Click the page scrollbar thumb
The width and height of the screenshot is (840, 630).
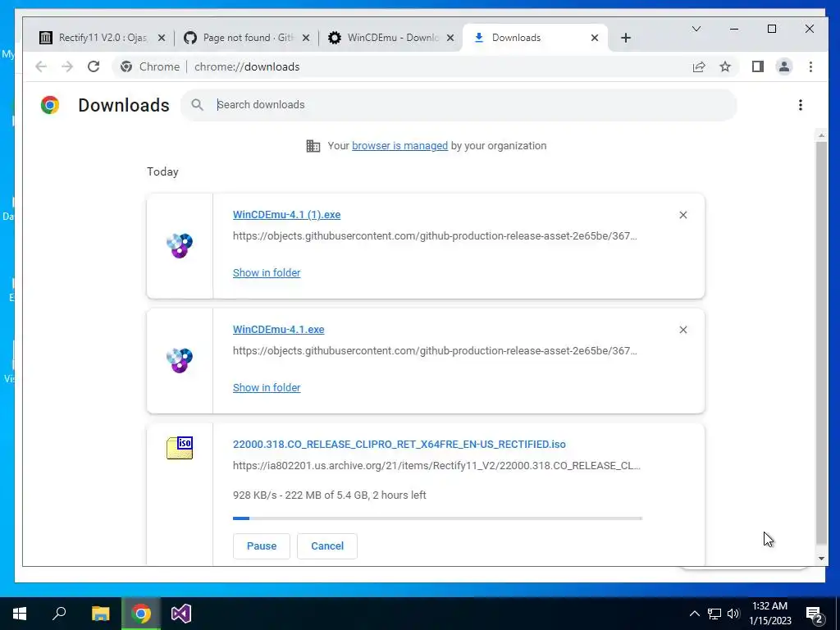821,343
